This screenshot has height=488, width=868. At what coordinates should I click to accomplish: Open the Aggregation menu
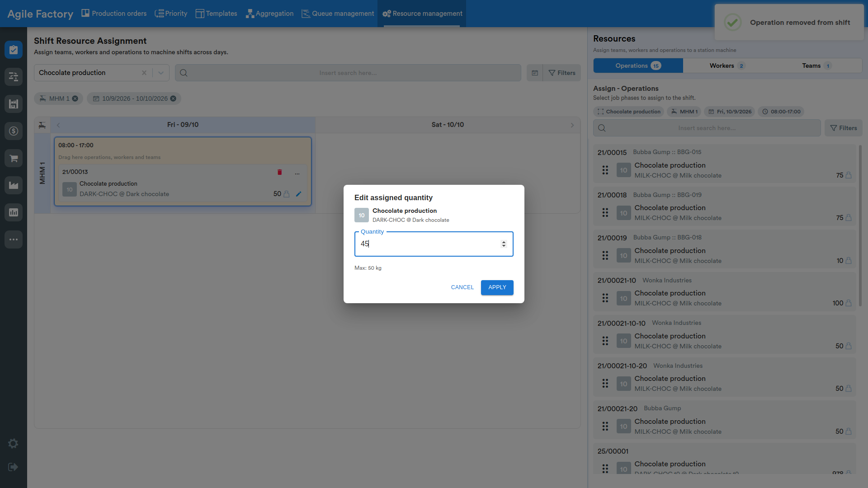[x=269, y=14]
